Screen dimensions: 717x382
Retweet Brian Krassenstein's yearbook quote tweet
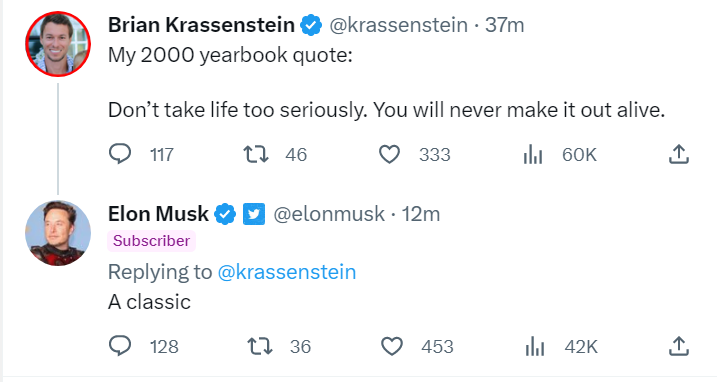pyautogui.click(x=256, y=154)
